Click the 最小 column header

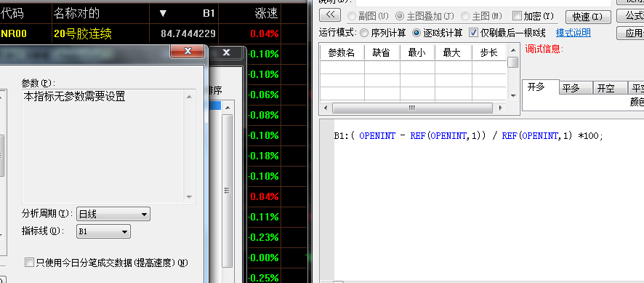(x=417, y=52)
